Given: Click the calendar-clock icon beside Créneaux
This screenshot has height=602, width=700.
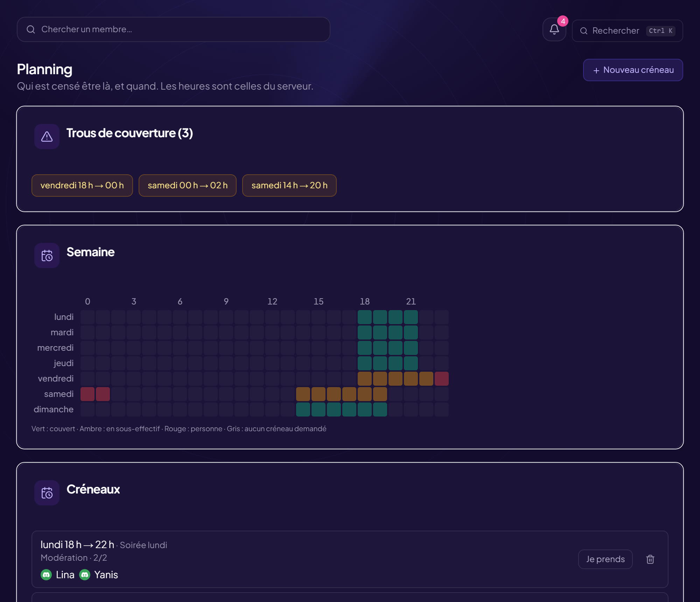Looking at the screenshot, I should 47,493.
